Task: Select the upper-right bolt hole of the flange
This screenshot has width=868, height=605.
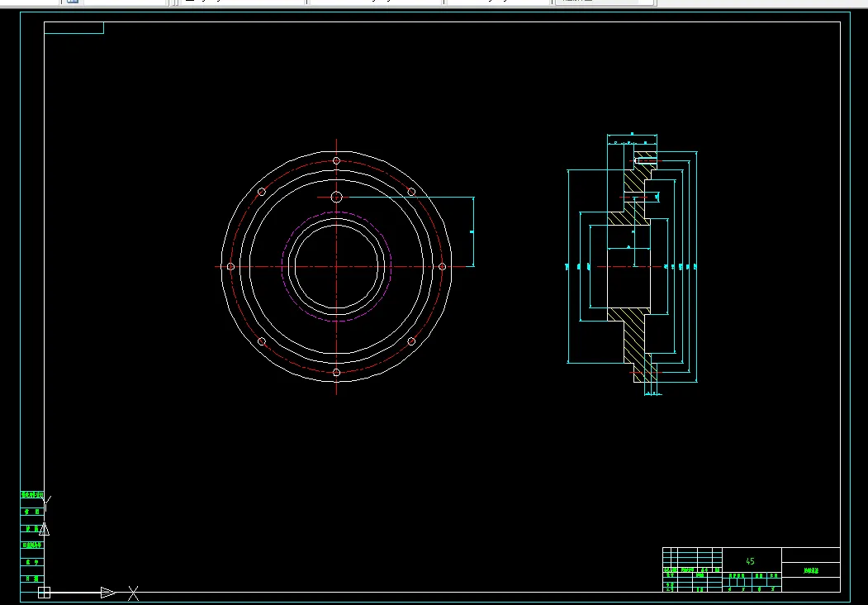Action: [411, 192]
